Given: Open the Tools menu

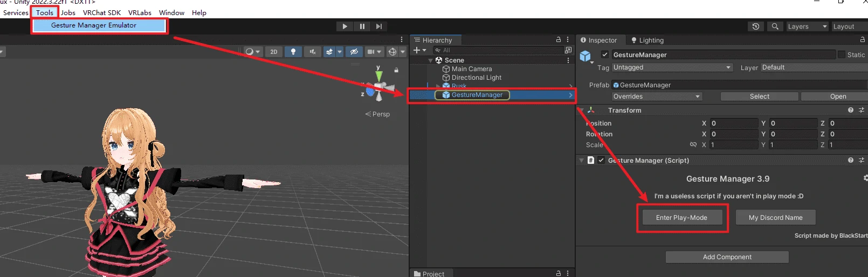Looking at the screenshot, I should pyautogui.click(x=45, y=12).
